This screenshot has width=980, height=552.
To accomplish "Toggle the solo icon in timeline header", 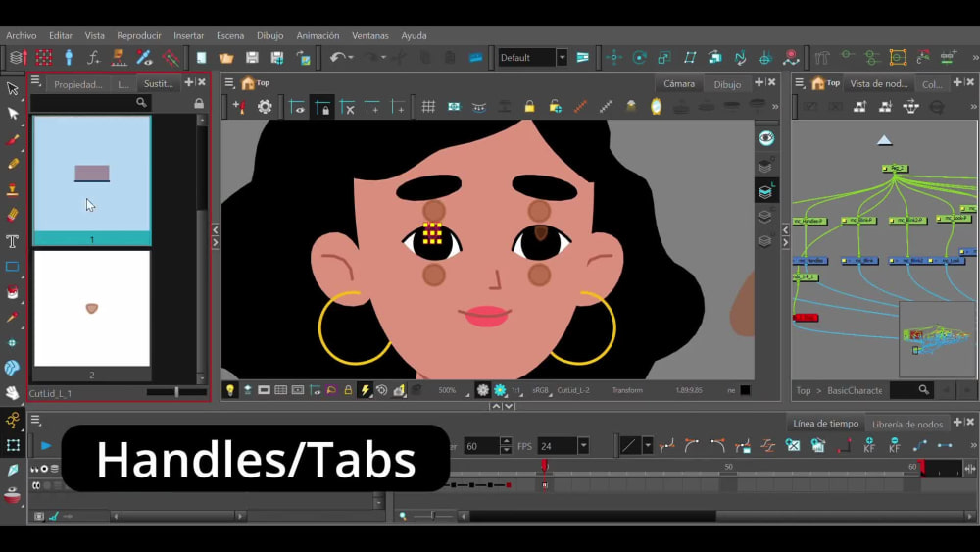I will [x=44, y=469].
